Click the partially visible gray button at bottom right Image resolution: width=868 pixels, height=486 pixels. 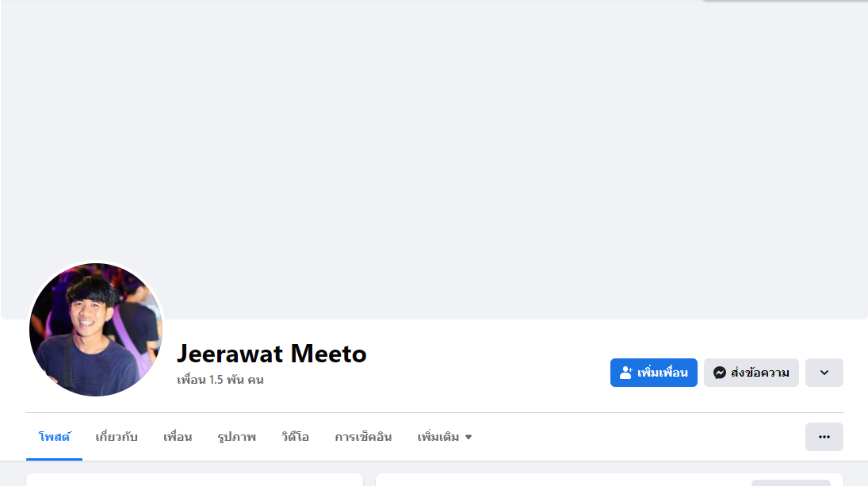point(790,483)
